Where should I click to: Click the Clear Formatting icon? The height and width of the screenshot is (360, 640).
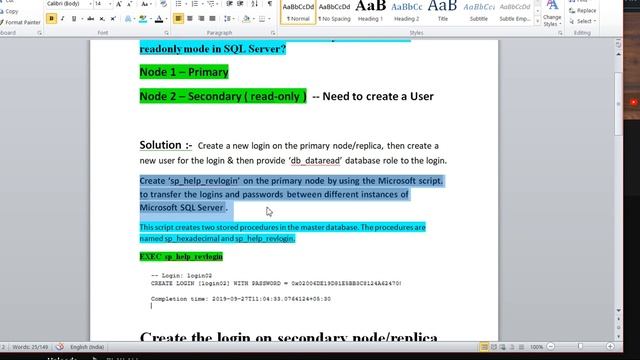(163, 4)
